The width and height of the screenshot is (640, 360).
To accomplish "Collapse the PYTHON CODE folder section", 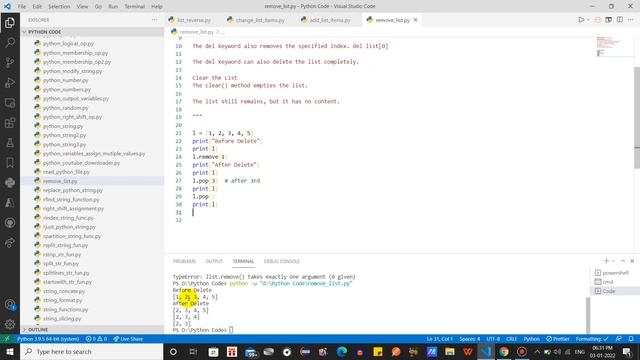I will click(x=92, y=31).
